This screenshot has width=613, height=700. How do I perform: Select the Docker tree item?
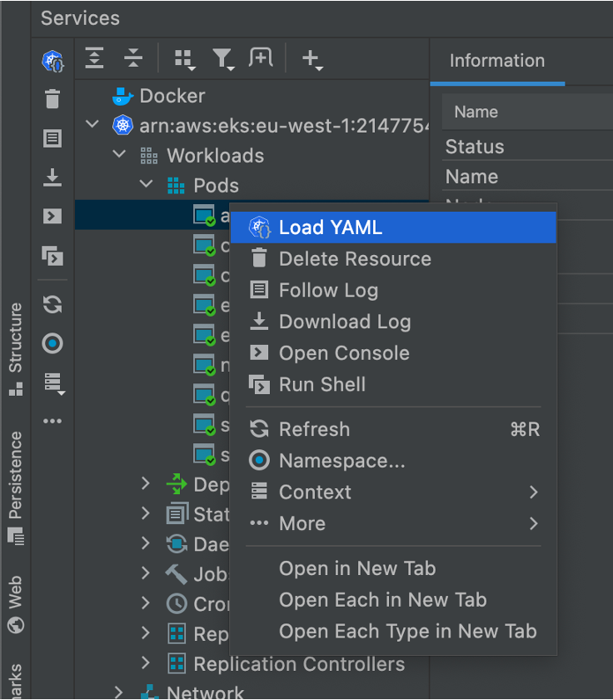[x=172, y=96]
